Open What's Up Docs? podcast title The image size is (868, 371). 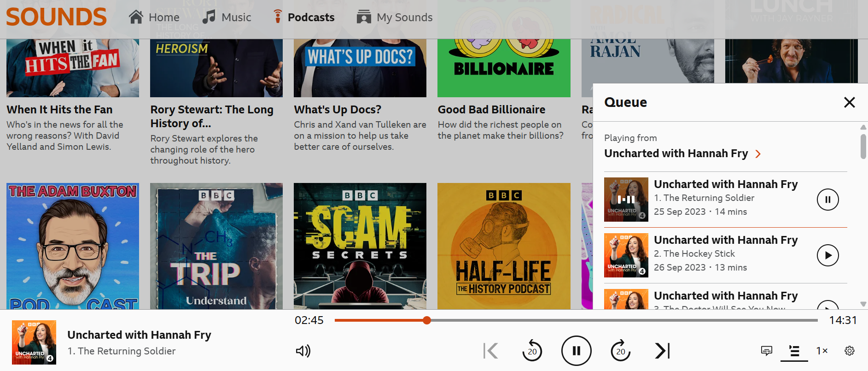[338, 110]
